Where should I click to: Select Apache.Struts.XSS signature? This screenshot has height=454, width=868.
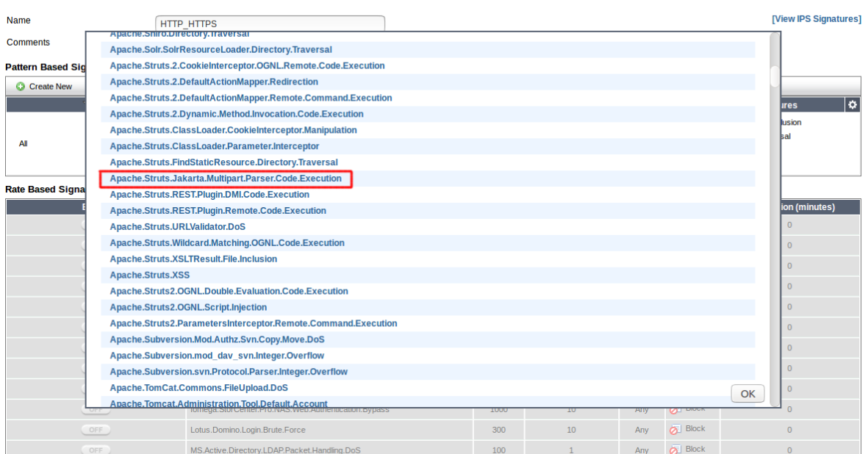coord(149,275)
